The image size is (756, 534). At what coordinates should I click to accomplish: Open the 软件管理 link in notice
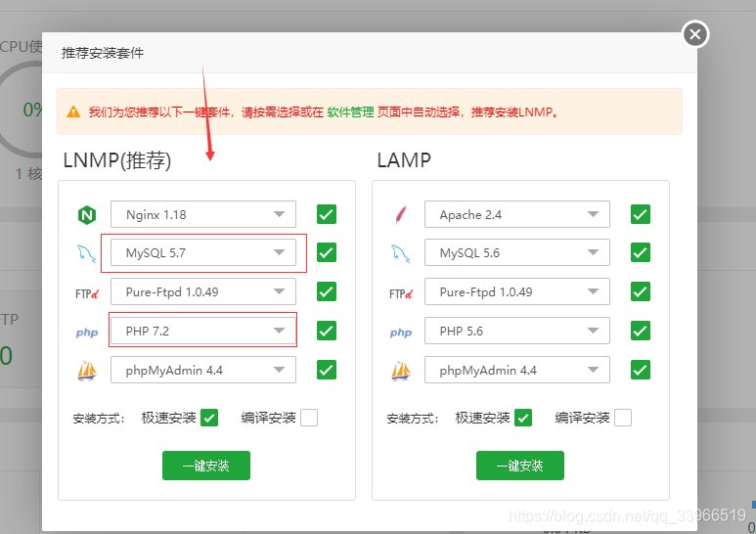(350, 112)
